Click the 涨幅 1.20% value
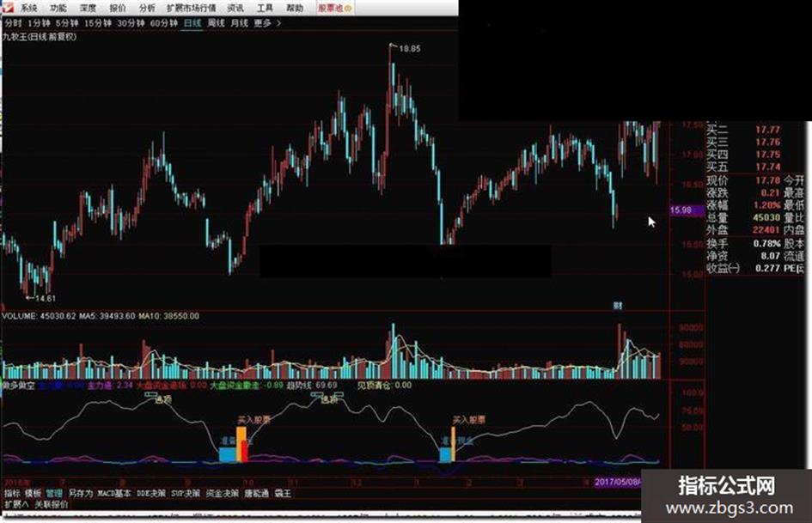Viewport: 812px width, 523px height. (x=766, y=205)
